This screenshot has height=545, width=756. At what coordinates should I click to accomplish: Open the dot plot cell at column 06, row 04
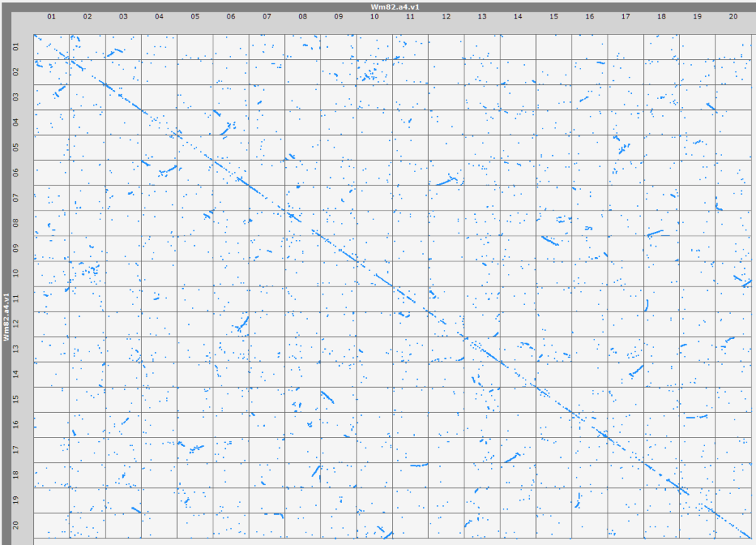(231, 123)
